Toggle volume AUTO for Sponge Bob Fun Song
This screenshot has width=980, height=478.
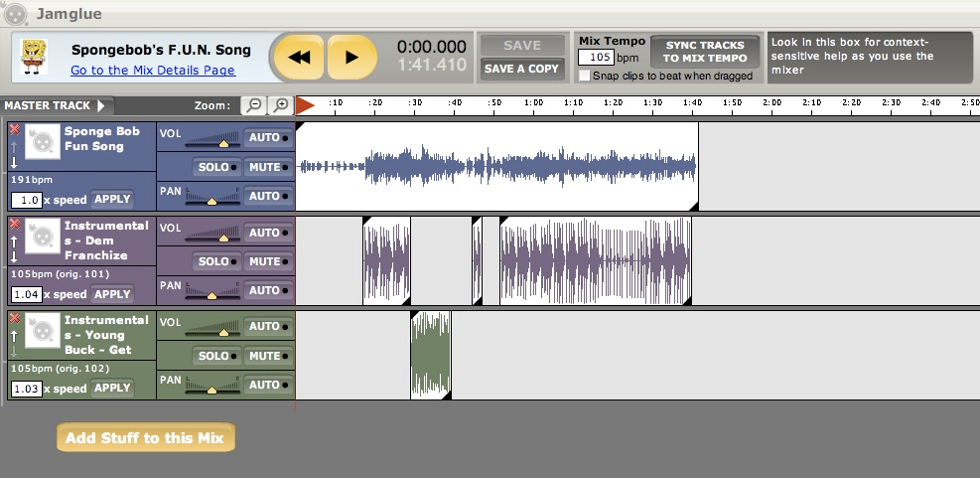267,137
